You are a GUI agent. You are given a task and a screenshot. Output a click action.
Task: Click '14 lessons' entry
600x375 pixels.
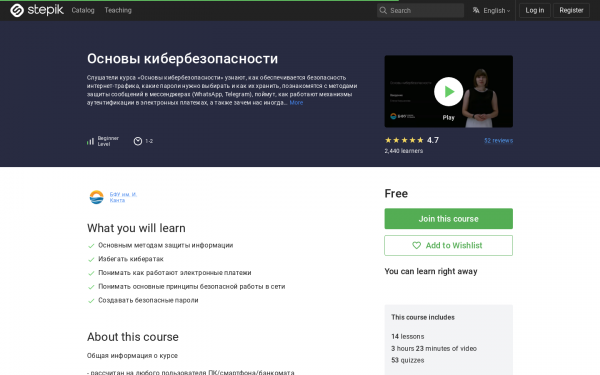point(408,336)
